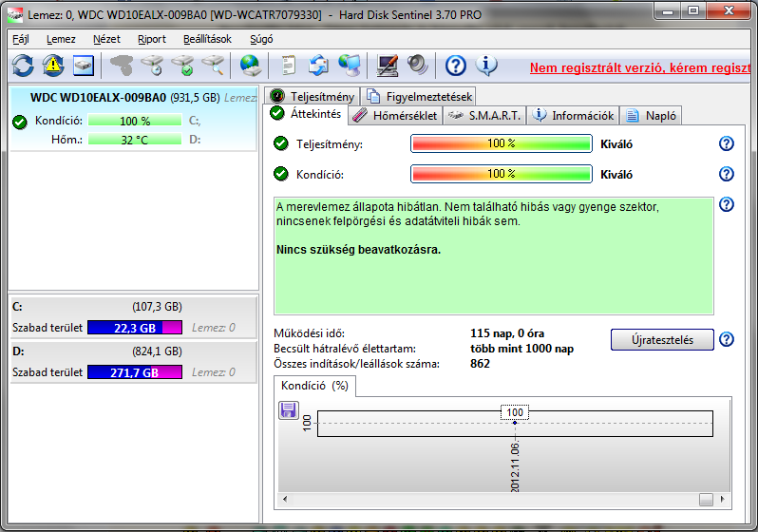758x532 pixels.
Task: Click the D: (824,1 GB) partition label
Action: point(97,351)
